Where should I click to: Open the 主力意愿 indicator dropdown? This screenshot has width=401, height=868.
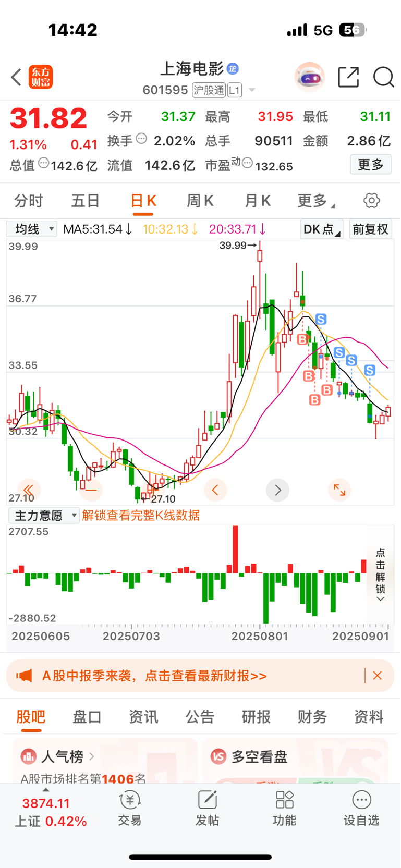(x=44, y=516)
